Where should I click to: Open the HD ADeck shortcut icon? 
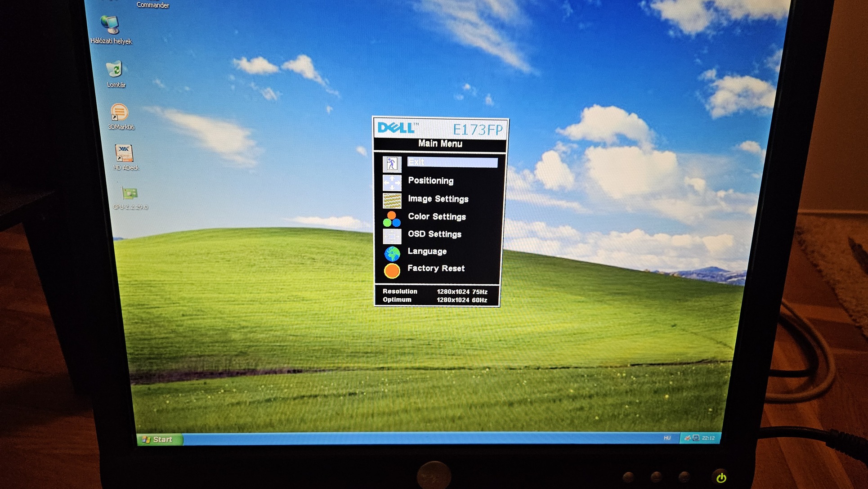pyautogui.click(x=124, y=153)
